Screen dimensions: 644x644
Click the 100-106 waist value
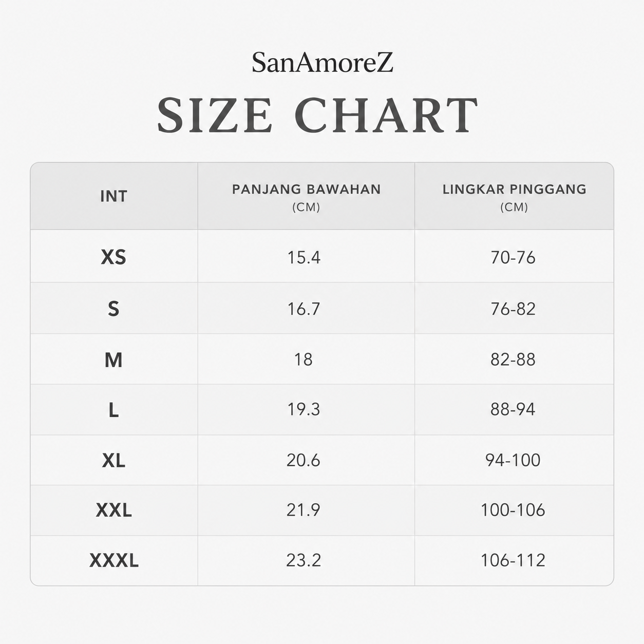coord(513,510)
